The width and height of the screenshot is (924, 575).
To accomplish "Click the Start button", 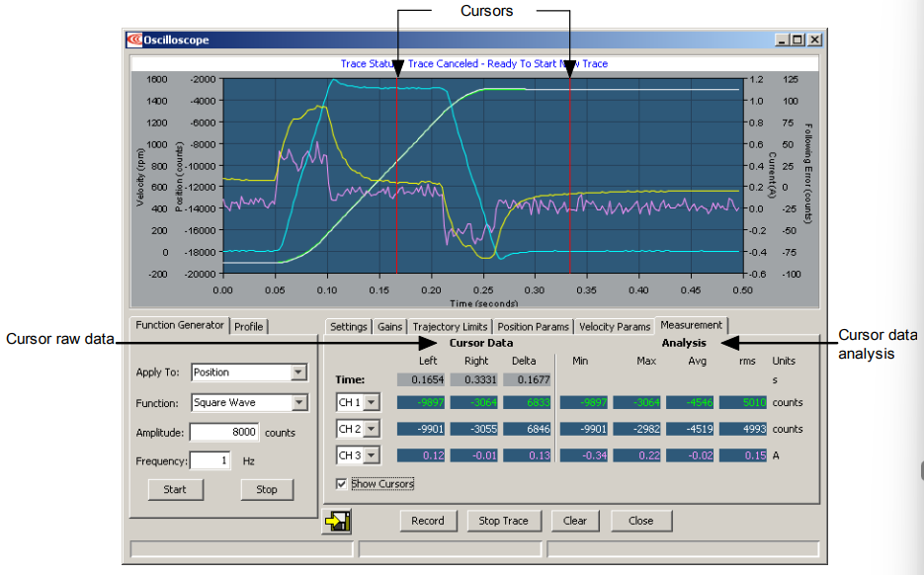I will coord(175,490).
